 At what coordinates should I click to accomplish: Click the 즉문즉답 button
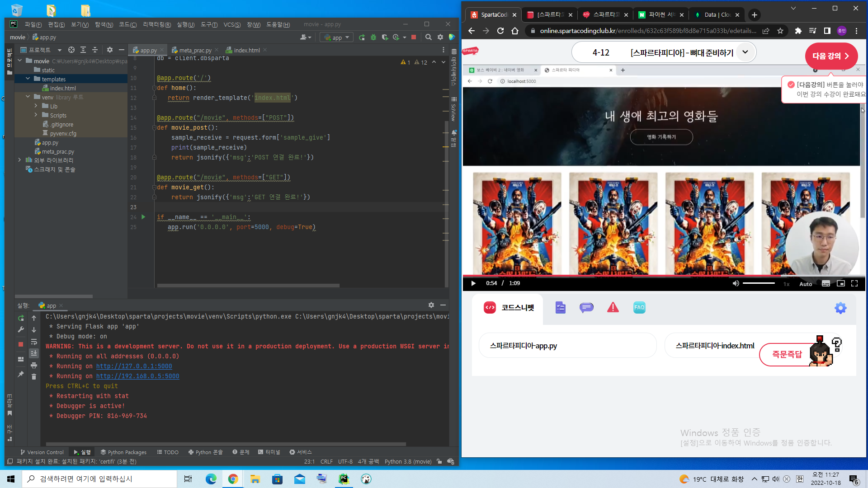(x=787, y=354)
